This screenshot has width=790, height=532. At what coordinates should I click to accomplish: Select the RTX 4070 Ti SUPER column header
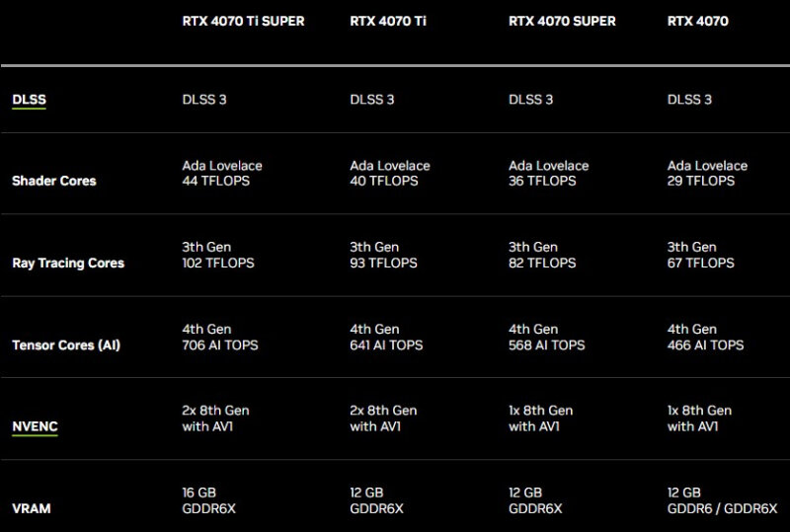[243, 21]
